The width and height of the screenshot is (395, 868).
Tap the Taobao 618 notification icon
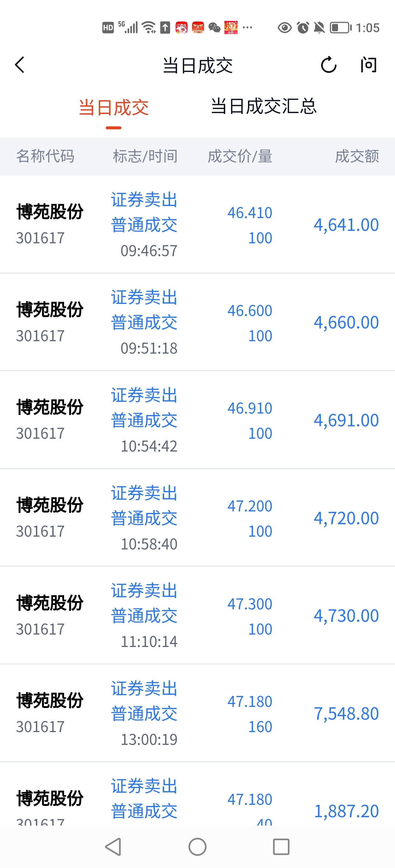(x=231, y=28)
